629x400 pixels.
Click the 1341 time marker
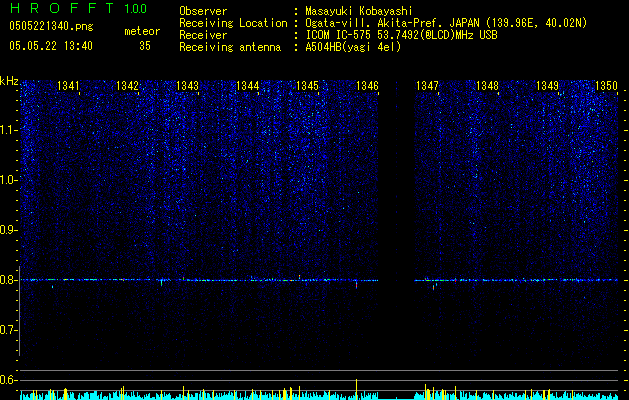coord(68,86)
